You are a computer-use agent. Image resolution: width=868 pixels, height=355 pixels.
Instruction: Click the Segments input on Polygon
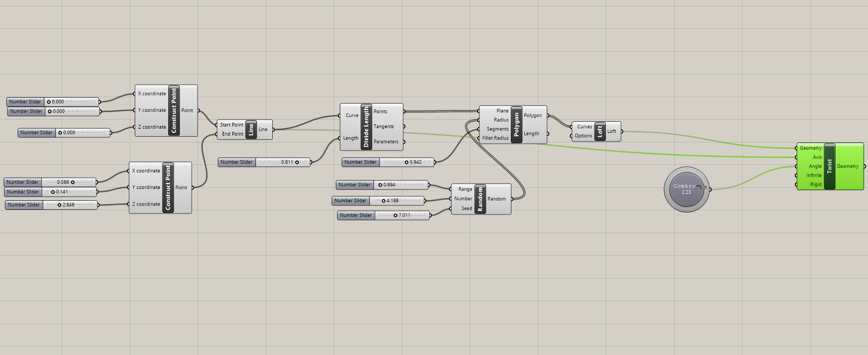(x=498, y=129)
